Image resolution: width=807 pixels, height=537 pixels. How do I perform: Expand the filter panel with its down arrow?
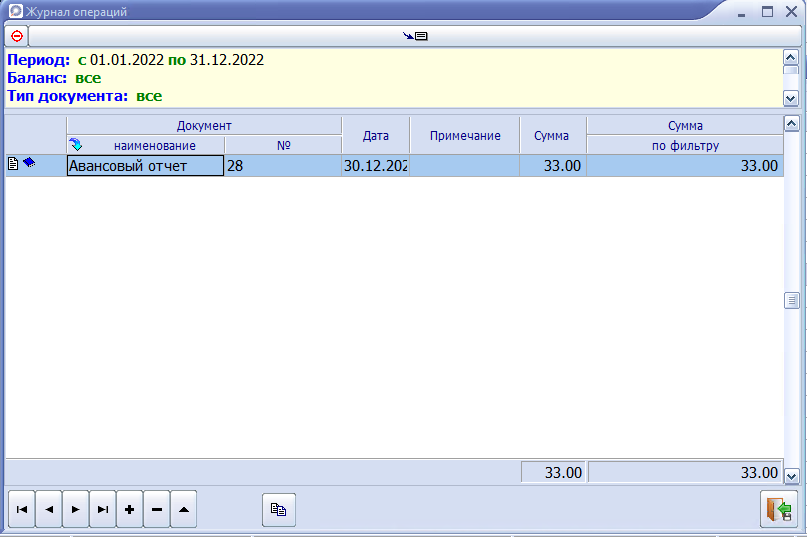pyautogui.click(x=791, y=98)
